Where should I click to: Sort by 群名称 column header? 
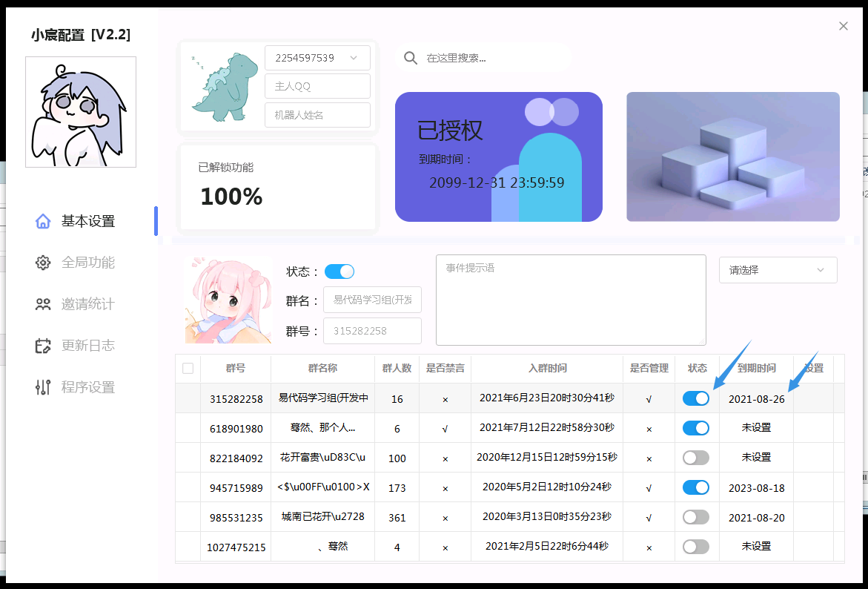(322, 369)
